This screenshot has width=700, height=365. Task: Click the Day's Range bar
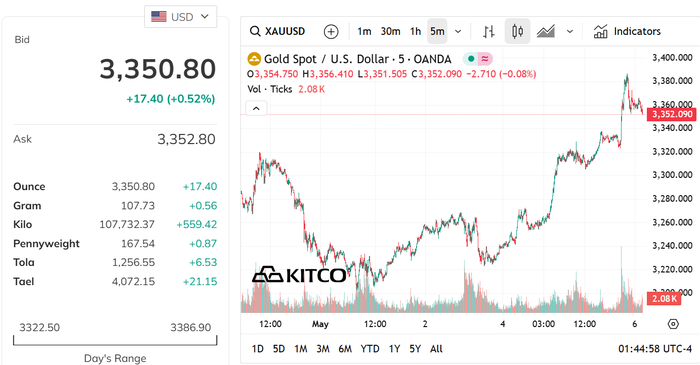coord(115,340)
